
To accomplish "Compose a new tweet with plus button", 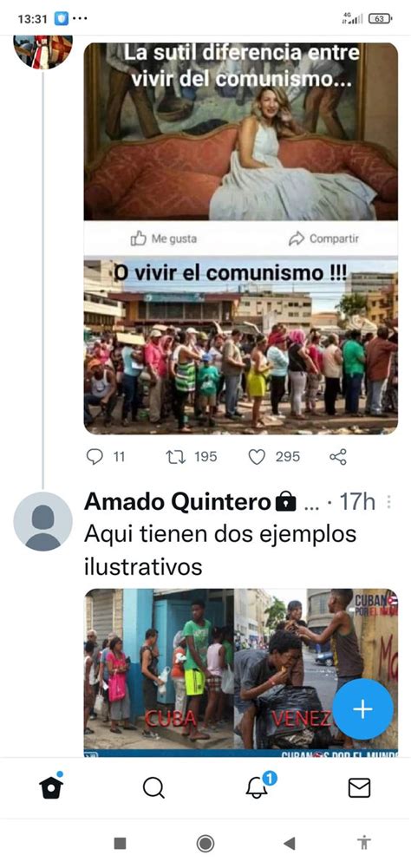I will click(362, 709).
